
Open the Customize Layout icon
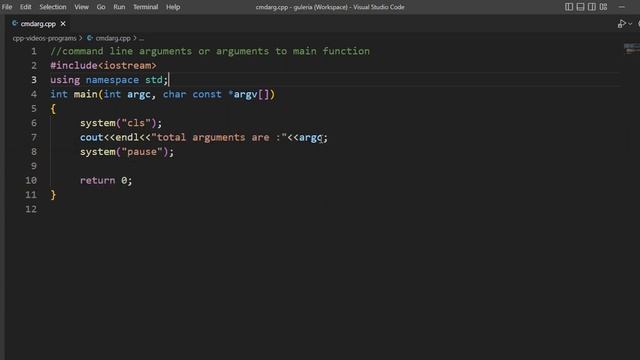click(x=603, y=7)
